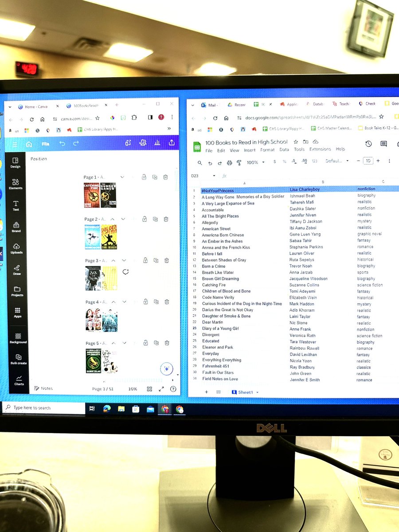Click the Windows taskbar search box

pos(44,408)
